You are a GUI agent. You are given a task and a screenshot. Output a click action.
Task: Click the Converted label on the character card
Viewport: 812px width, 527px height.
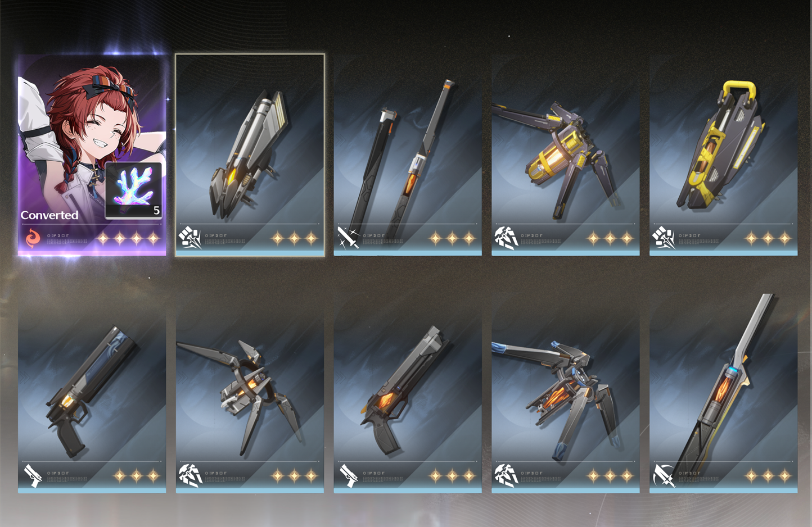click(49, 215)
